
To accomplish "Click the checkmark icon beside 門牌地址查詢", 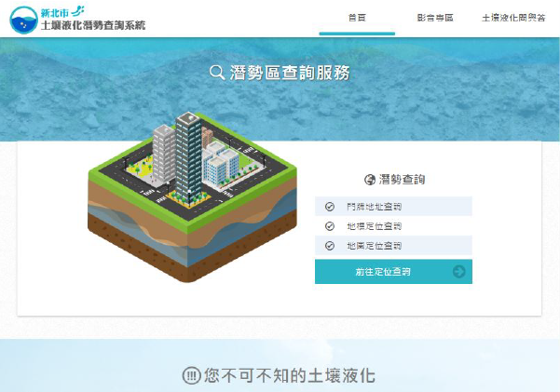I will [330, 207].
